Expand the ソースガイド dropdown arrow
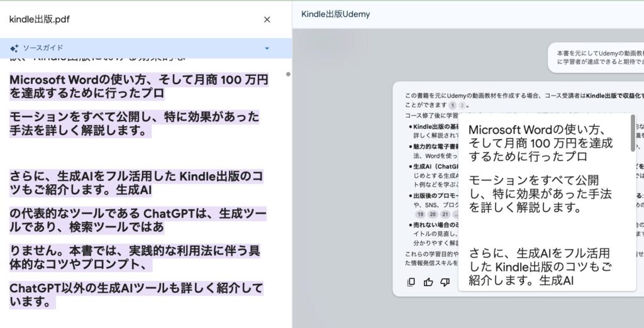644x328 pixels. pyautogui.click(x=267, y=48)
